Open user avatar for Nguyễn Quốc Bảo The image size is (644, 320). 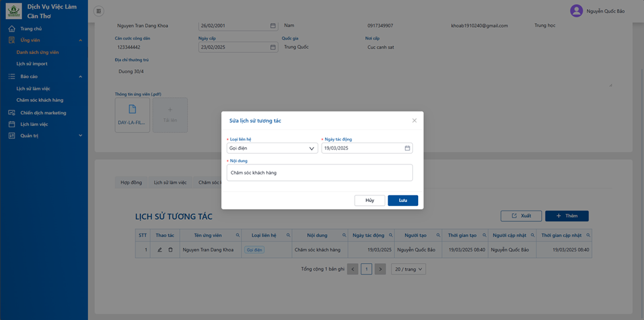576,11
